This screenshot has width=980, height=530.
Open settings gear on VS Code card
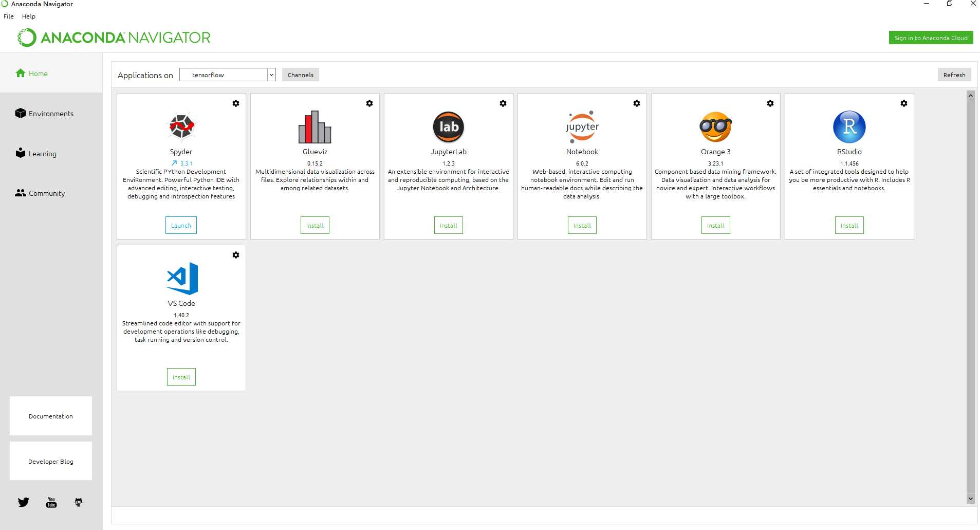pos(236,255)
